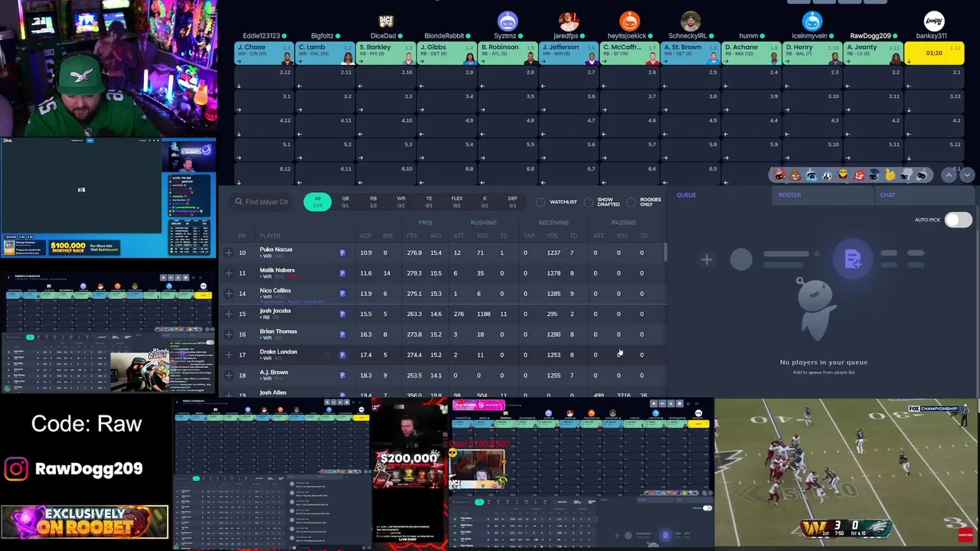Click banksy311's avatar above draft board

coord(934,21)
